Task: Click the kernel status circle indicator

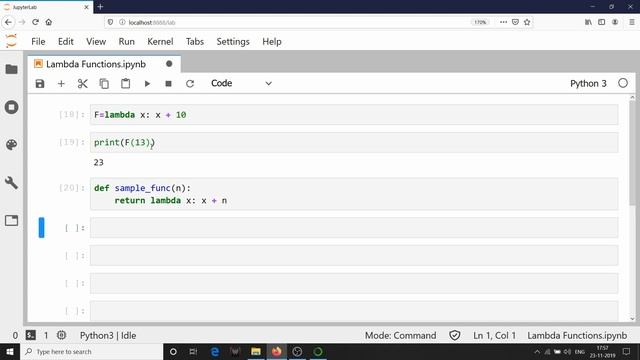Action: pyautogui.click(x=623, y=83)
